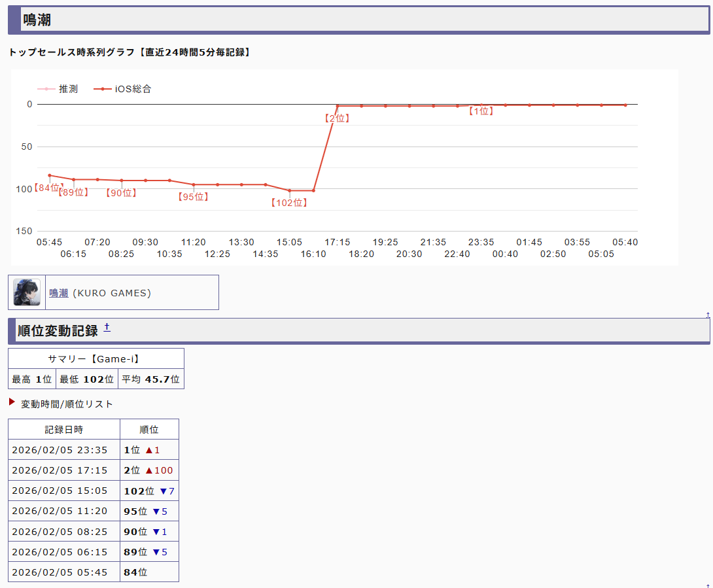Toggle the iOS総合 legend series
Screen dimensions: 713x588
point(122,89)
